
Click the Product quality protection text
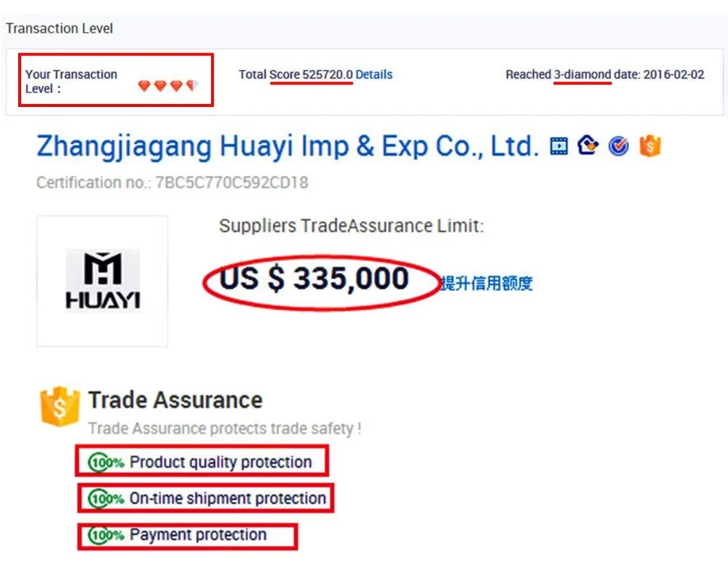click(x=221, y=462)
